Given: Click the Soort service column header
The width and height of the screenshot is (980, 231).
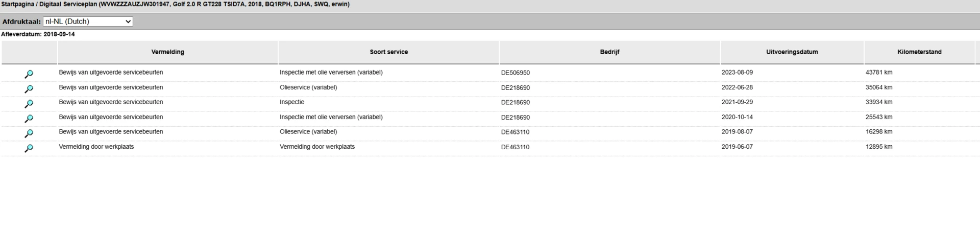Looking at the screenshot, I should click(389, 52).
